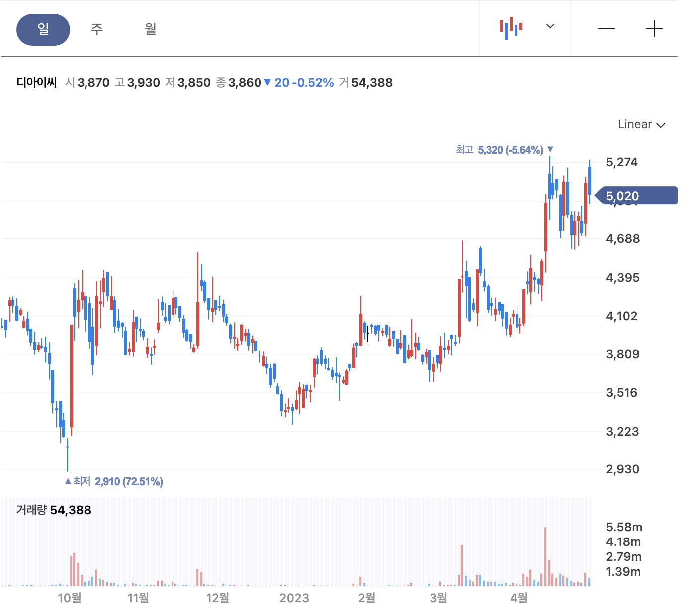Open the chart type dropdown chevron
The width and height of the screenshot is (690, 616).
tap(550, 26)
